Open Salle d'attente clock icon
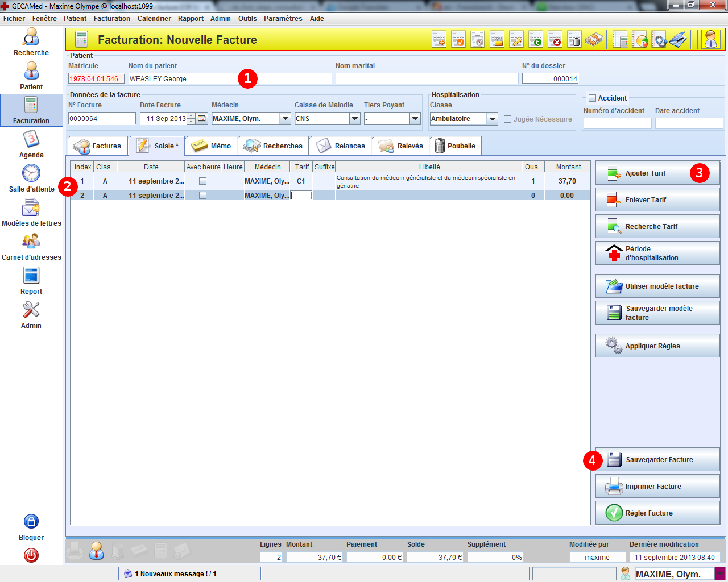 coord(31,173)
